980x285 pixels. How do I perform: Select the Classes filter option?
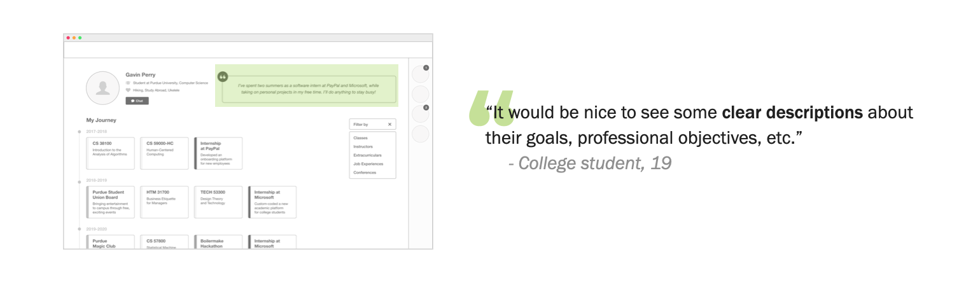pos(361,138)
